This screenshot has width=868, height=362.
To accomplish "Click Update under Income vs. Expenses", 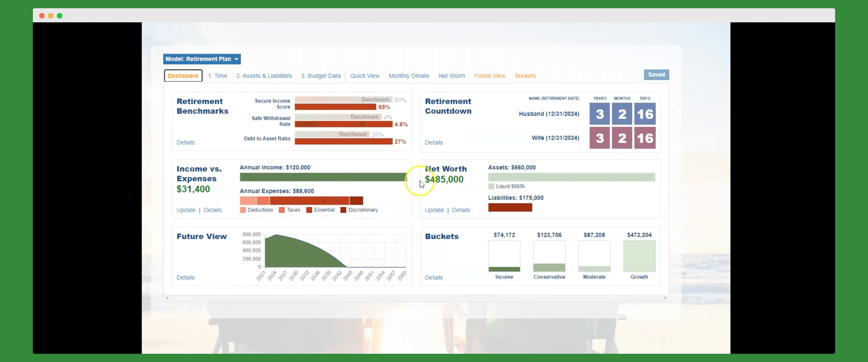I will (186, 210).
